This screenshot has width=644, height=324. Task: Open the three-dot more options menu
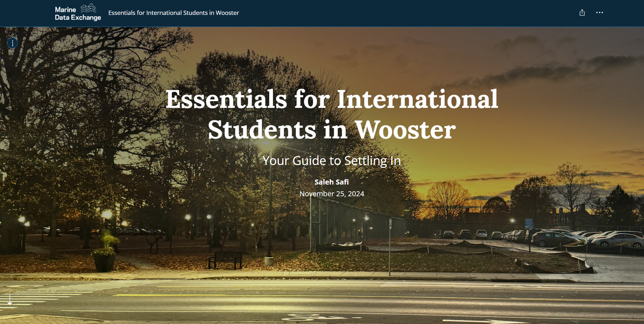coord(599,13)
